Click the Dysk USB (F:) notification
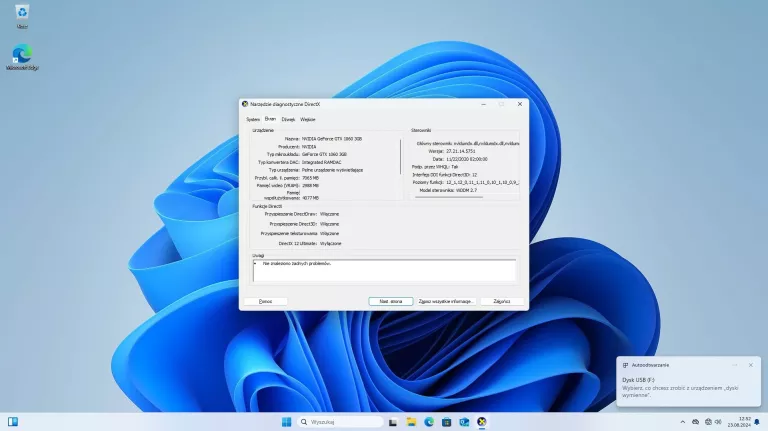Screen dimensions: 768x431 (688, 382)
